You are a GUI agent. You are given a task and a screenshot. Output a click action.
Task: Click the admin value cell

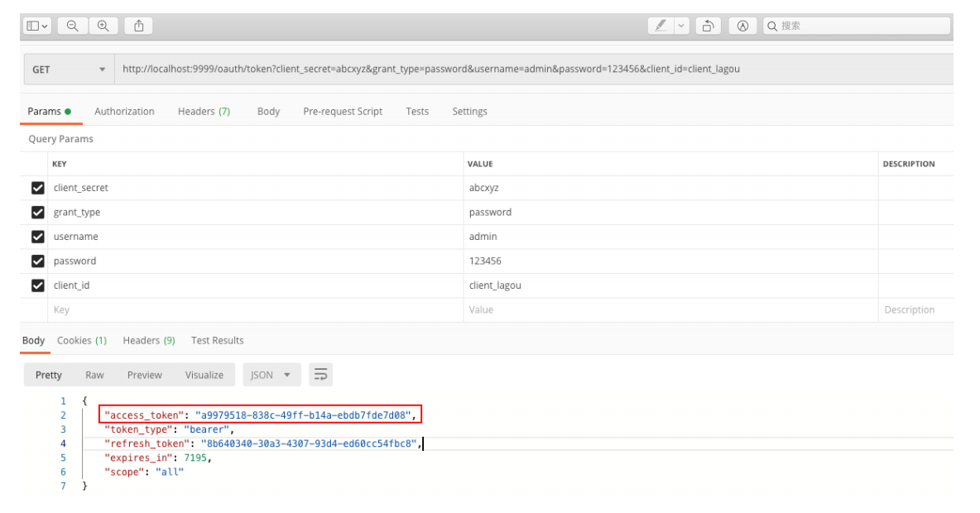tap(670, 236)
